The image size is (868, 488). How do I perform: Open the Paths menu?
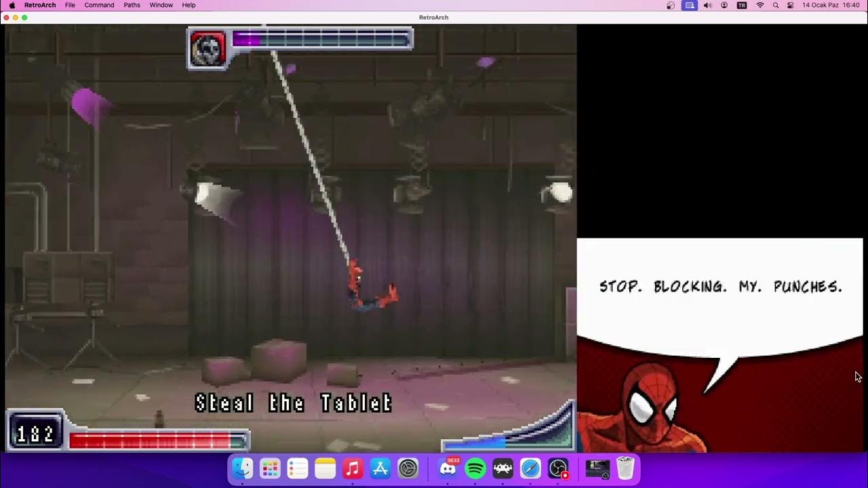[132, 5]
